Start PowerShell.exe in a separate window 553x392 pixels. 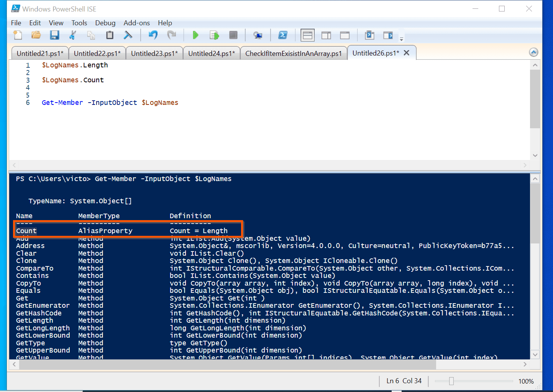(x=283, y=35)
